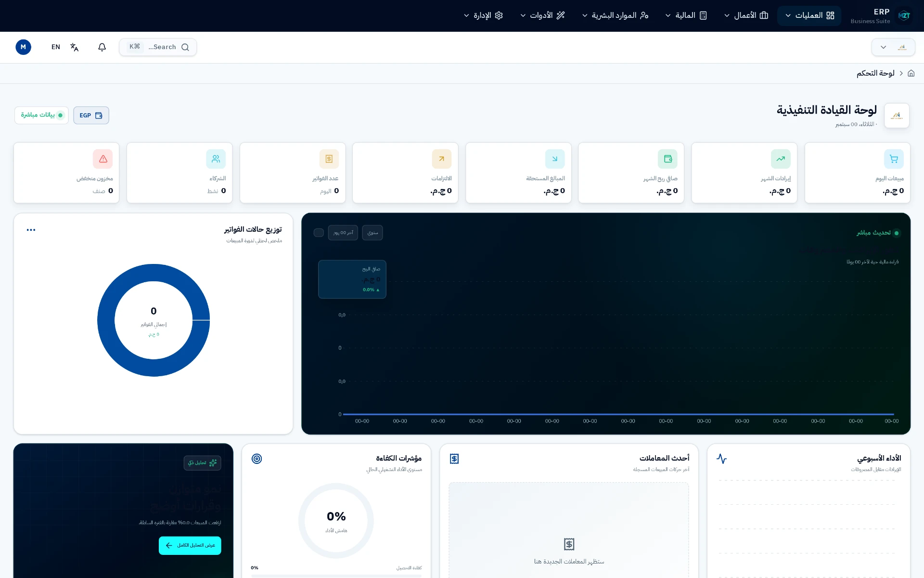
Task: Click the بيانات مباشرة live data badge
Action: click(41, 116)
